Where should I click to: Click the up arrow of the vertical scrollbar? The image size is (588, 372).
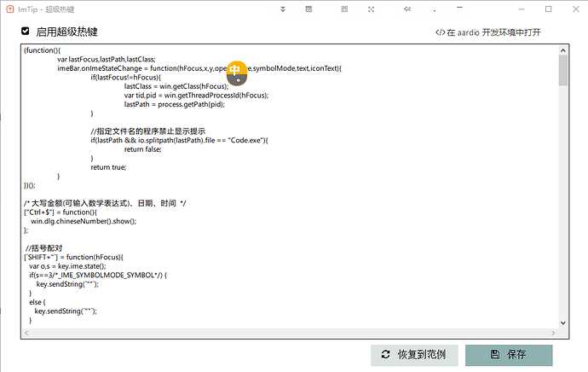point(563,50)
